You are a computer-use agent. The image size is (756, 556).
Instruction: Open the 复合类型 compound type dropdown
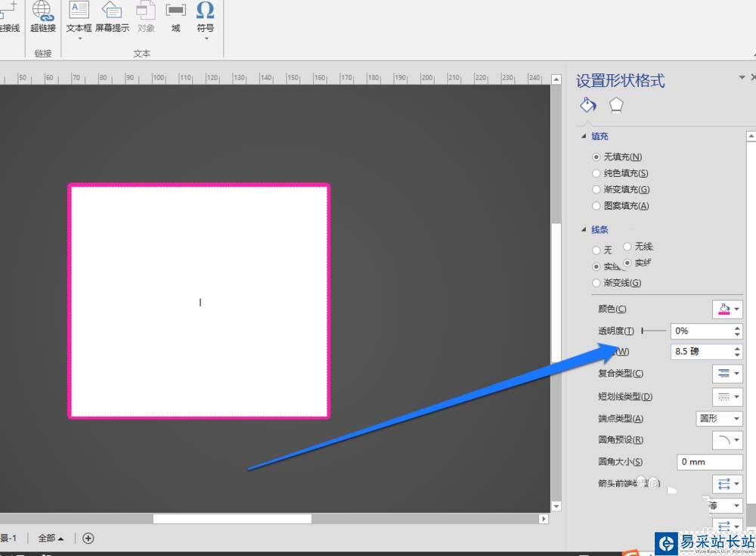click(727, 373)
